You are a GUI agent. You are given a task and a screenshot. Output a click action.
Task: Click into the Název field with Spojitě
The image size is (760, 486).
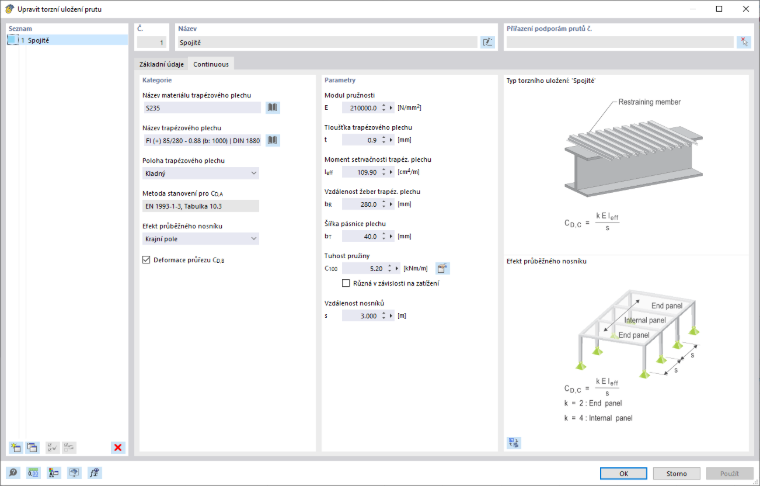(x=327, y=42)
